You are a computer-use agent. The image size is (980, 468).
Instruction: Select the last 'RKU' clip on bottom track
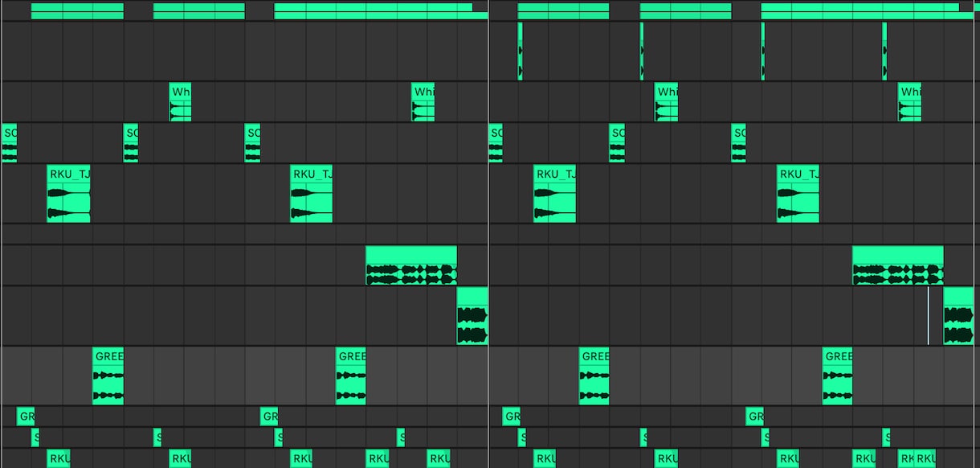(x=926, y=459)
